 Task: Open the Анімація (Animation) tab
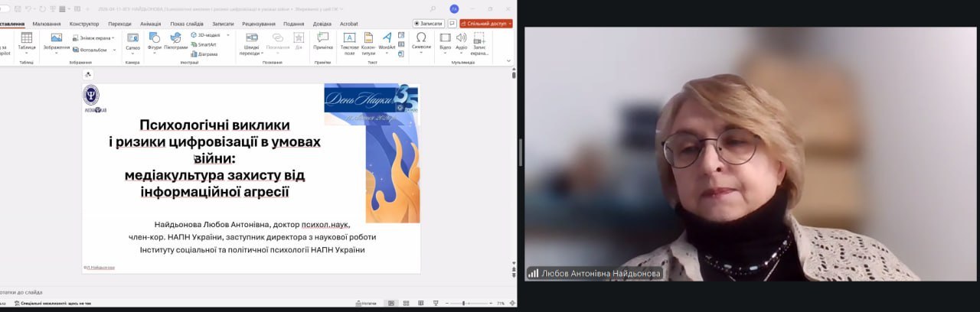[x=150, y=24]
